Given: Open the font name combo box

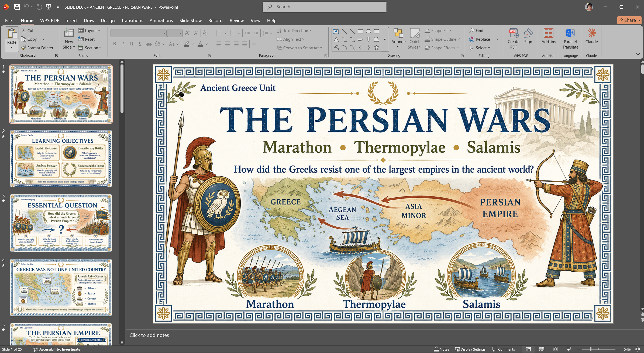Looking at the screenshot, I should [x=139, y=33].
